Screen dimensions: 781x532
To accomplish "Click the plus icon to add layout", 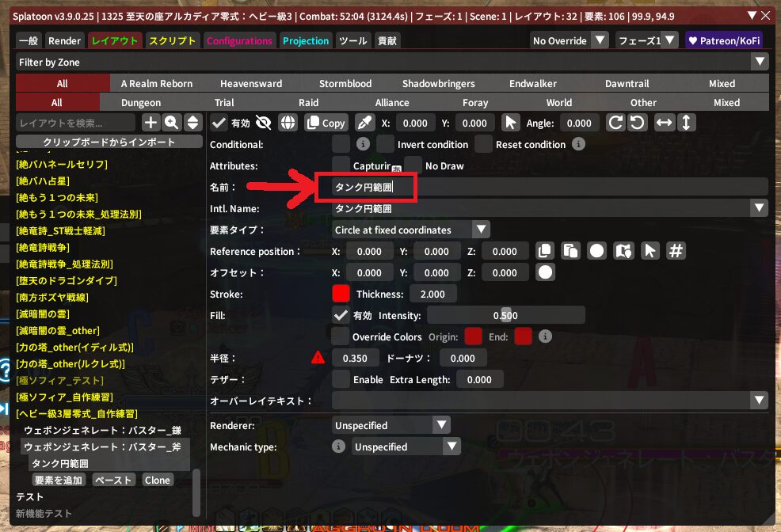I will coord(150,123).
